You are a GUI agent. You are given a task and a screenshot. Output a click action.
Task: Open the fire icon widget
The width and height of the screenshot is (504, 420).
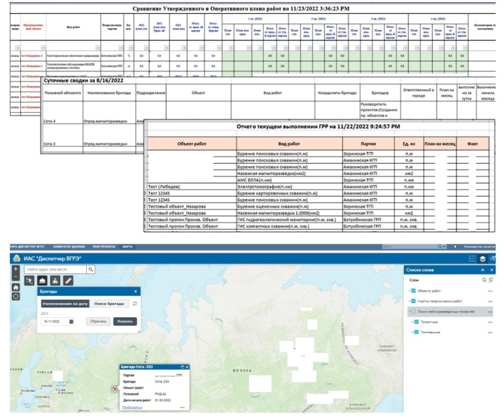pos(55,281)
